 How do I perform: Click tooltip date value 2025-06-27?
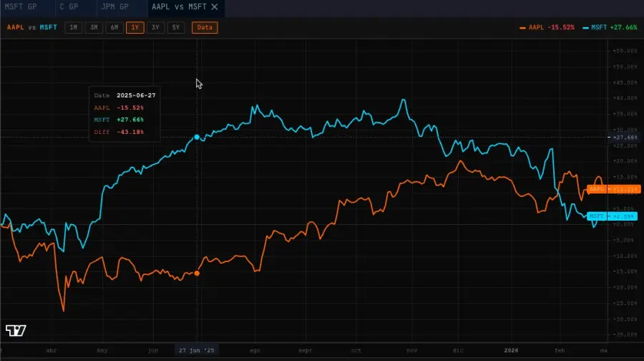(136, 95)
